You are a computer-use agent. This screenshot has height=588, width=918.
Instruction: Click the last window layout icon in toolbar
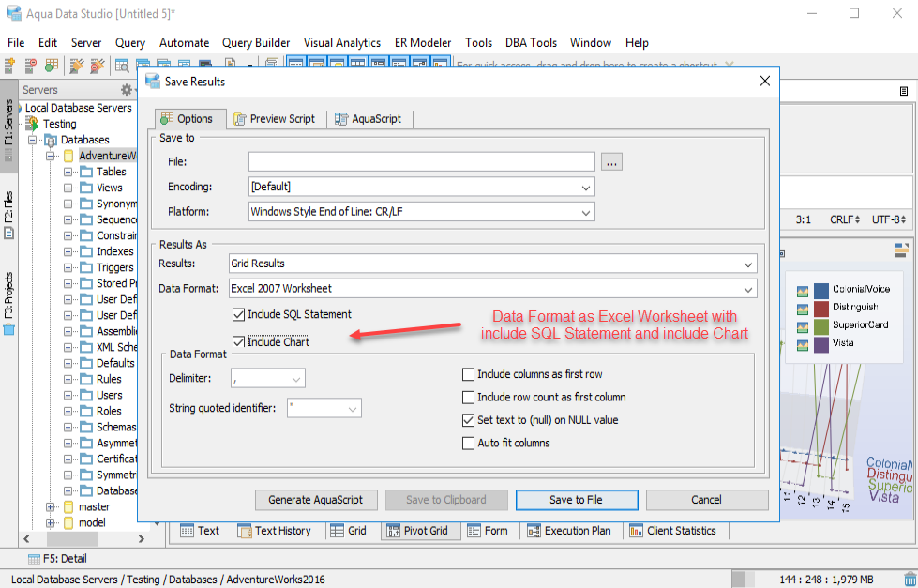(441, 63)
